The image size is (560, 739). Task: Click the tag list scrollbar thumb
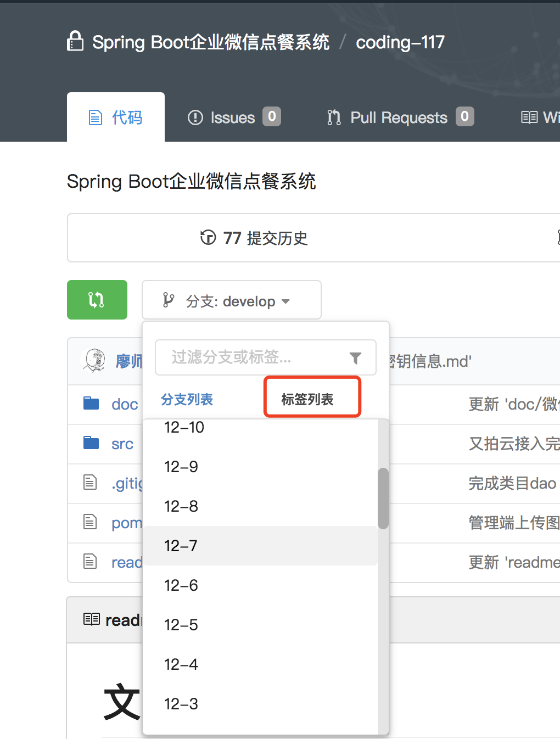383,499
